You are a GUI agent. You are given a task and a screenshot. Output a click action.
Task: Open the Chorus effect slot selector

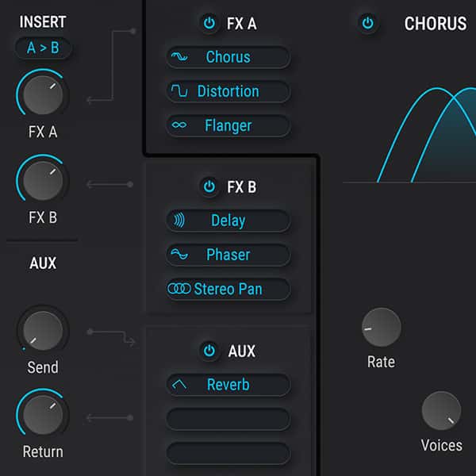(x=228, y=57)
